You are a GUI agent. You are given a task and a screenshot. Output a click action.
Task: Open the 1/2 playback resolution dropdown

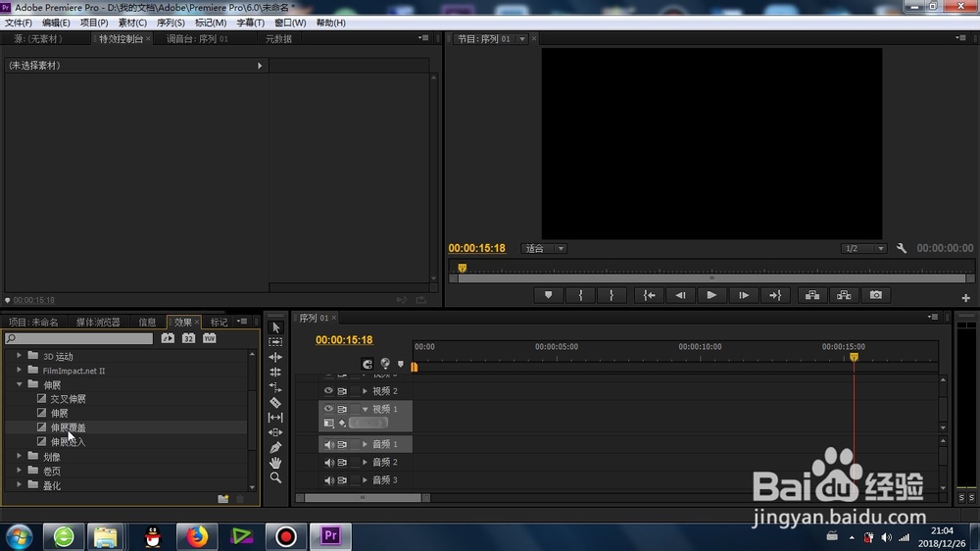pyautogui.click(x=863, y=248)
